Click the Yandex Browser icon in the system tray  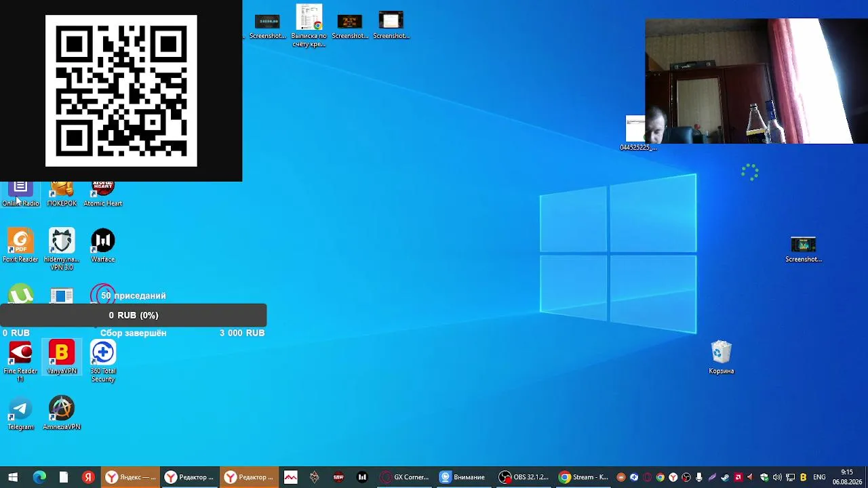point(673,477)
